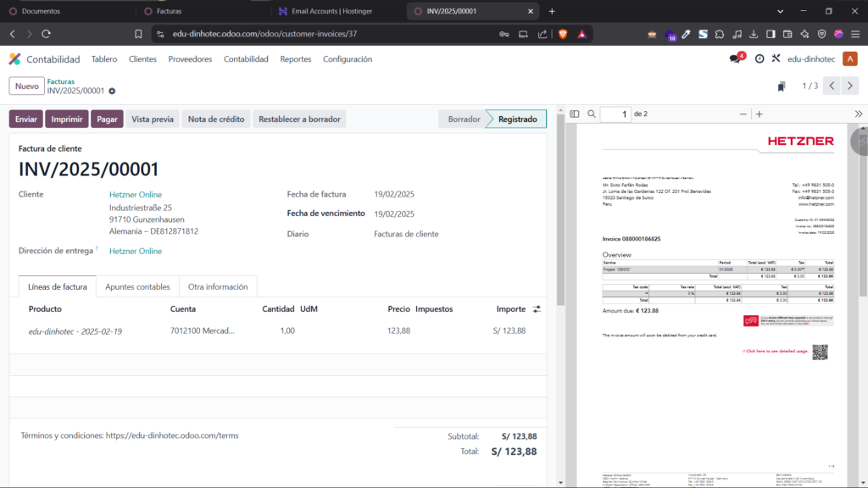Click the bookmark icon near record pager

pyautogui.click(x=781, y=86)
